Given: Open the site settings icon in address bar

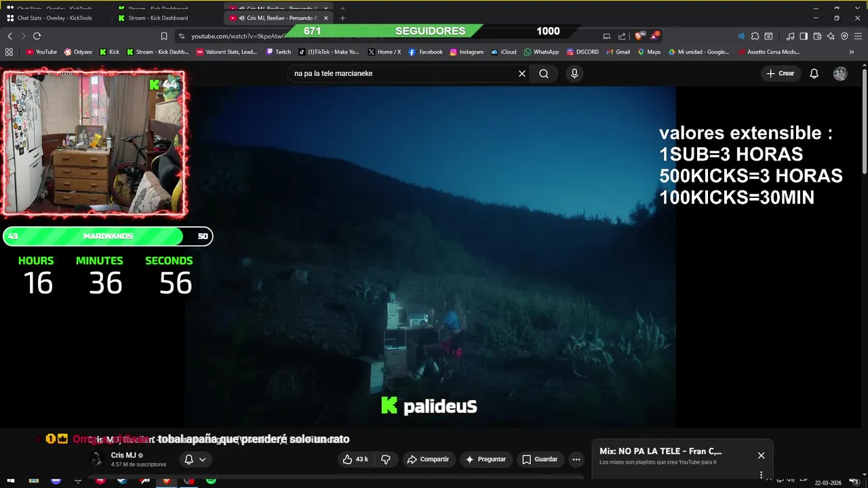Looking at the screenshot, I should pos(181,36).
